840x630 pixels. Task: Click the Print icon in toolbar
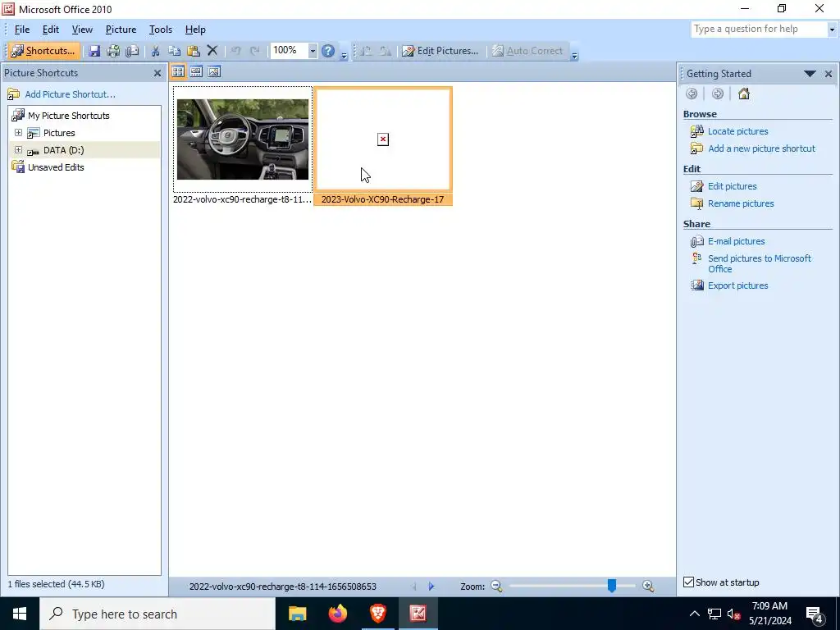113,51
